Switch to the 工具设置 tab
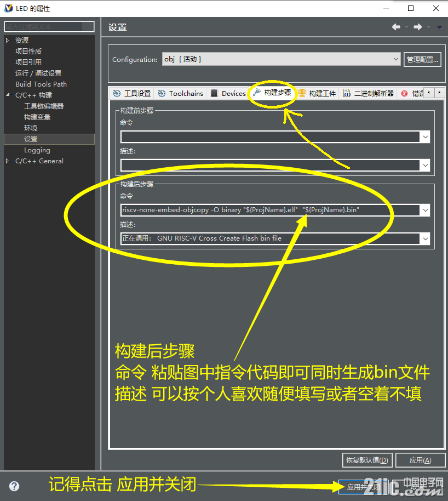The image size is (448, 501). (132, 93)
